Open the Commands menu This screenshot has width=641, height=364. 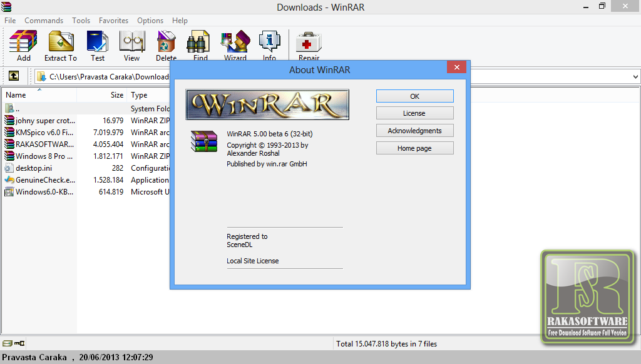[44, 21]
